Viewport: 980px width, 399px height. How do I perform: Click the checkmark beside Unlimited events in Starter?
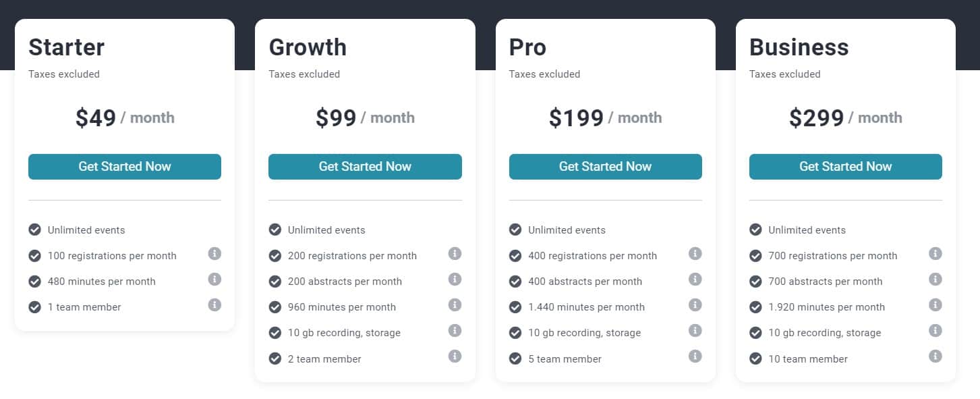pos(35,230)
